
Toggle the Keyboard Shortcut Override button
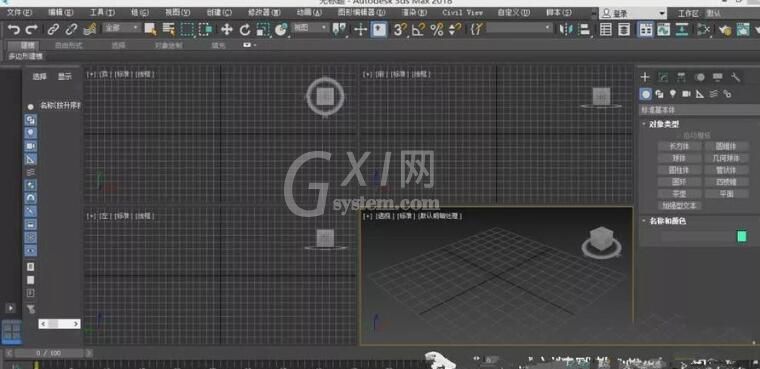(x=379, y=30)
